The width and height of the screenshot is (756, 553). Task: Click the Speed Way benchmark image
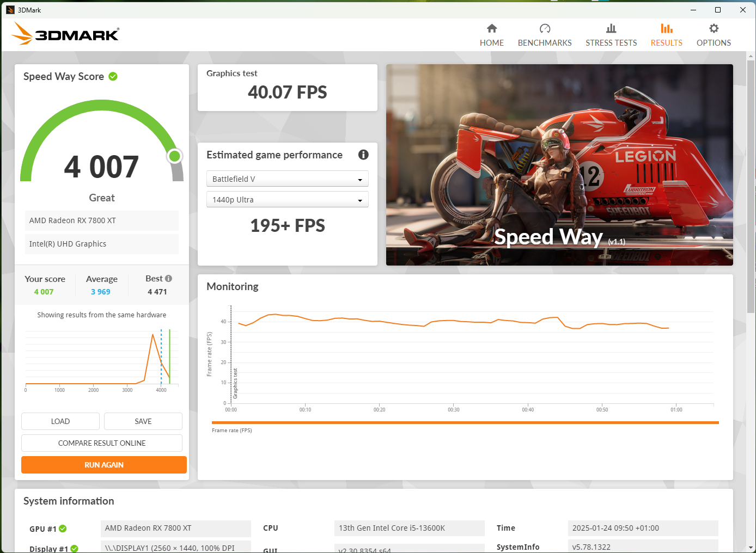[559, 165]
